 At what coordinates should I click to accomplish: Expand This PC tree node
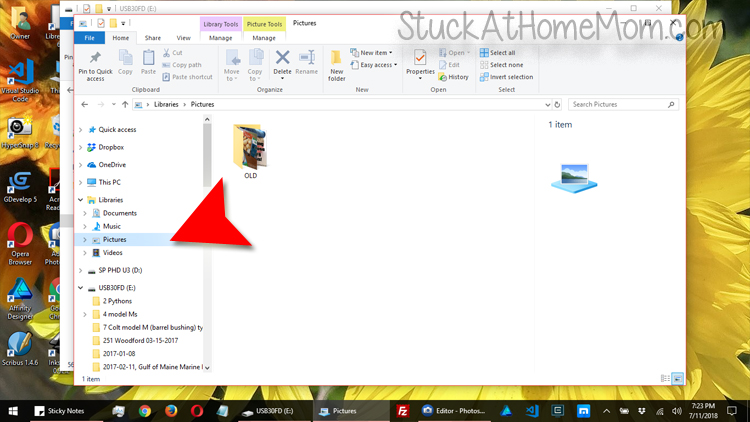click(x=80, y=182)
